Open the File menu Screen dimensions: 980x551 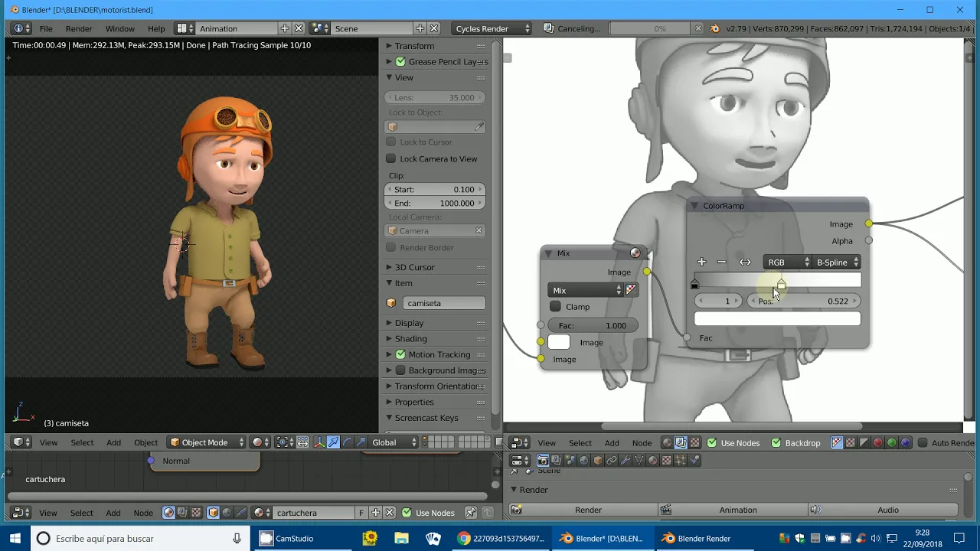tap(46, 28)
